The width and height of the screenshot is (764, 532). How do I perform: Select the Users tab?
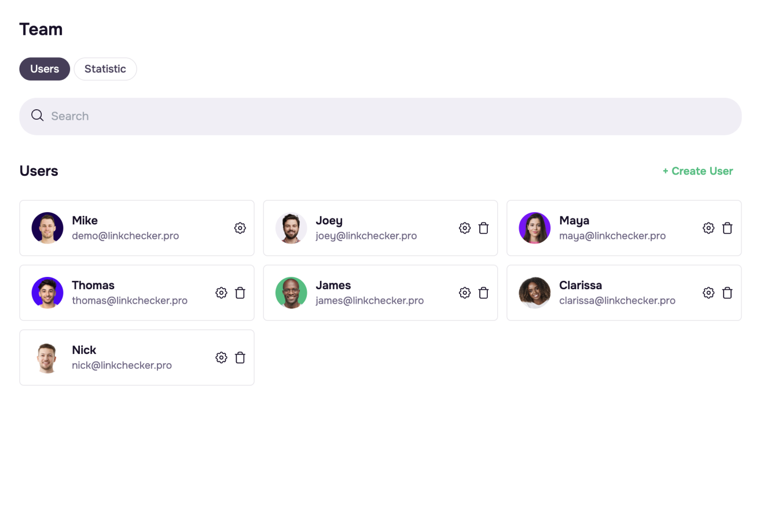click(x=45, y=69)
